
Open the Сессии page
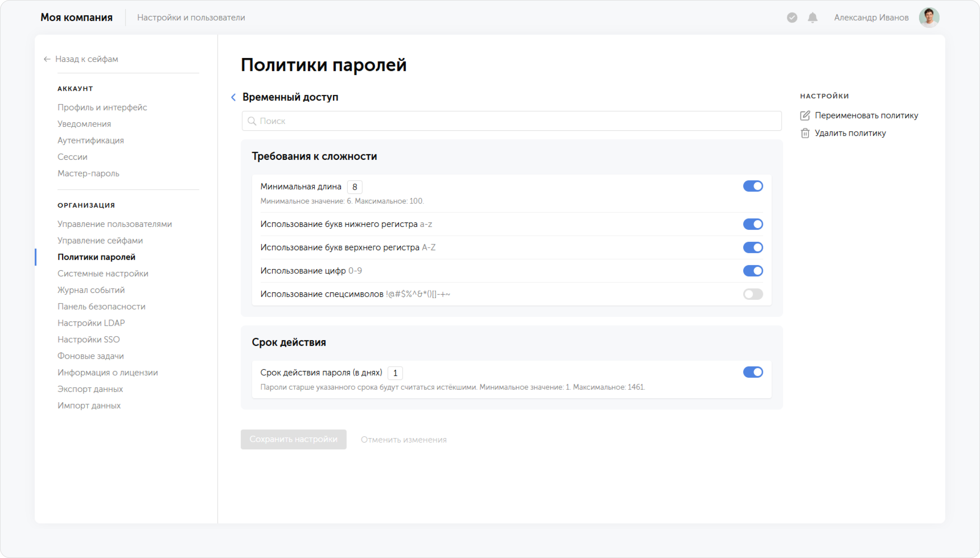tap(72, 157)
